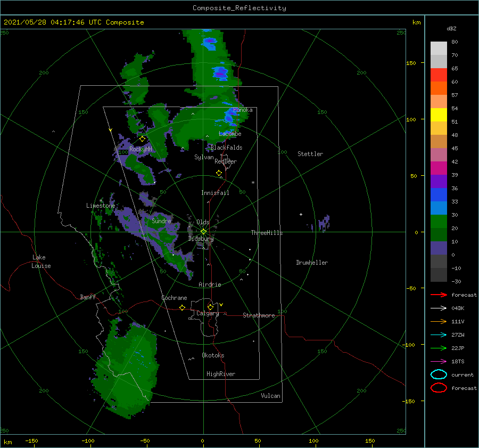This screenshot has height=448, width=479.
Task: Click the Strathmore label on the map
Action: point(259,315)
